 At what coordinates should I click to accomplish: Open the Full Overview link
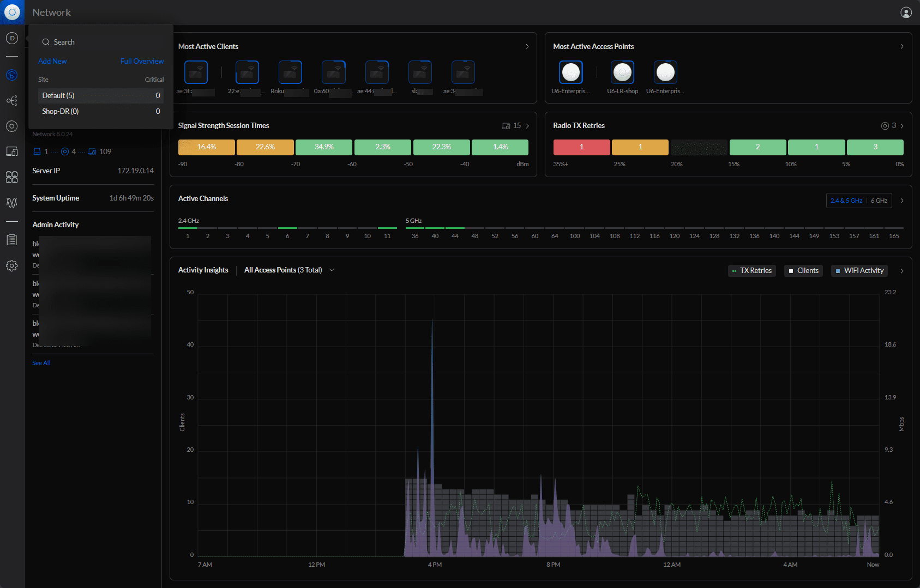click(142, 62)
